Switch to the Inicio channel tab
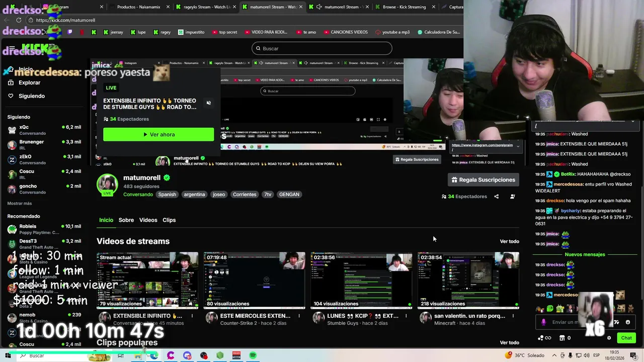The height and width of the screenshot is (362, 644). [x=106, y=220]
